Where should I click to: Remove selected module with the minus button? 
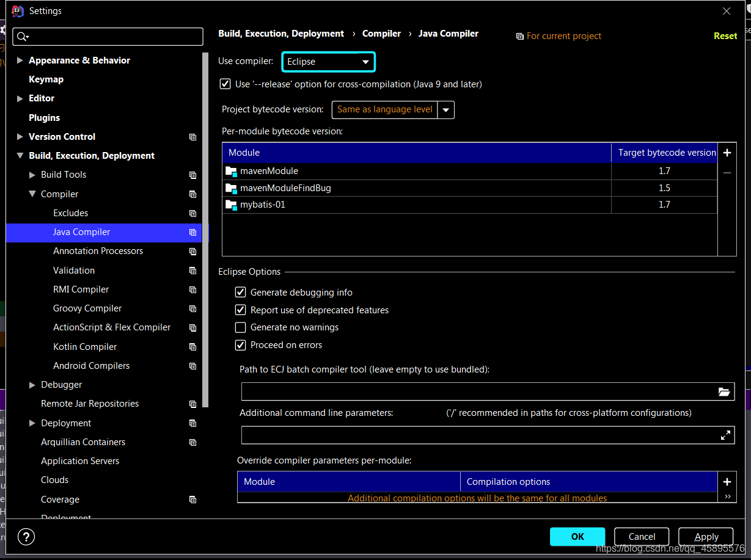[727, 173]
